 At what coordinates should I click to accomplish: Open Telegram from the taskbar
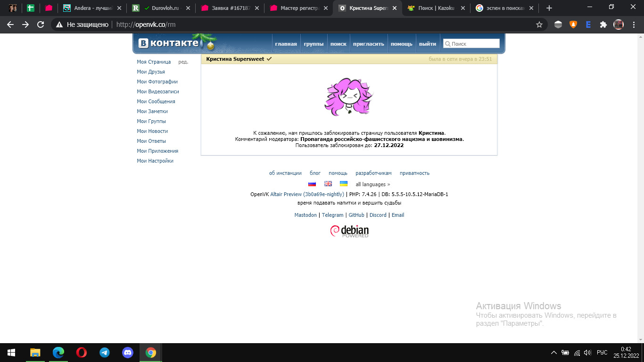pyautogui.click(x=104, y=353)
